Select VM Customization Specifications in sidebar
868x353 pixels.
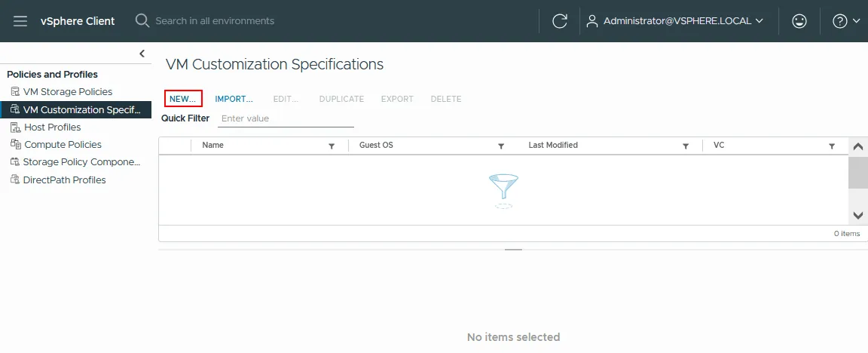76,109
